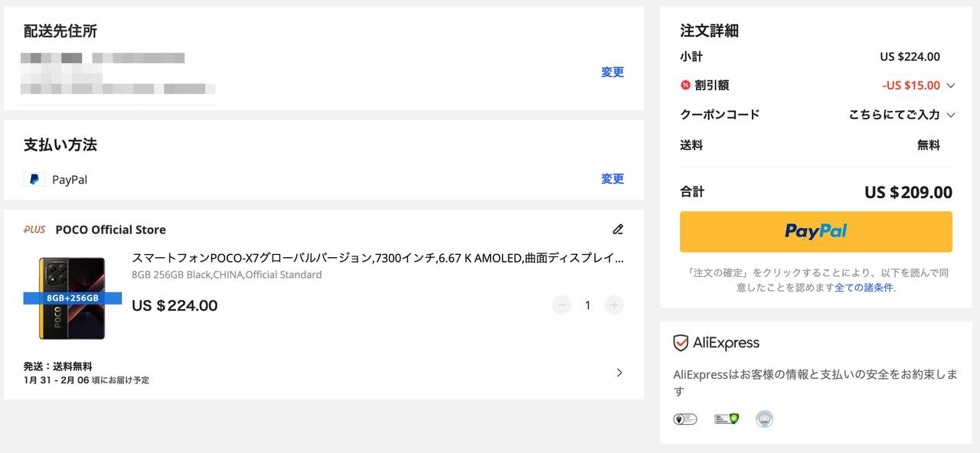Image resolution: width=980 pixels, height=453 pixels.
Task: Click the AliExpress shield checkmark icon
Action: 681,343
